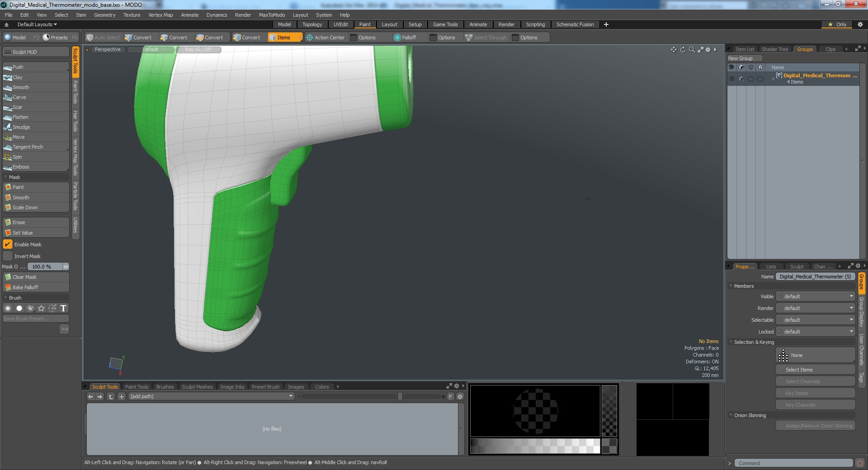Select the Carve sculpt tool
This screenshot has height=470, width=868.
coord(36,97)
